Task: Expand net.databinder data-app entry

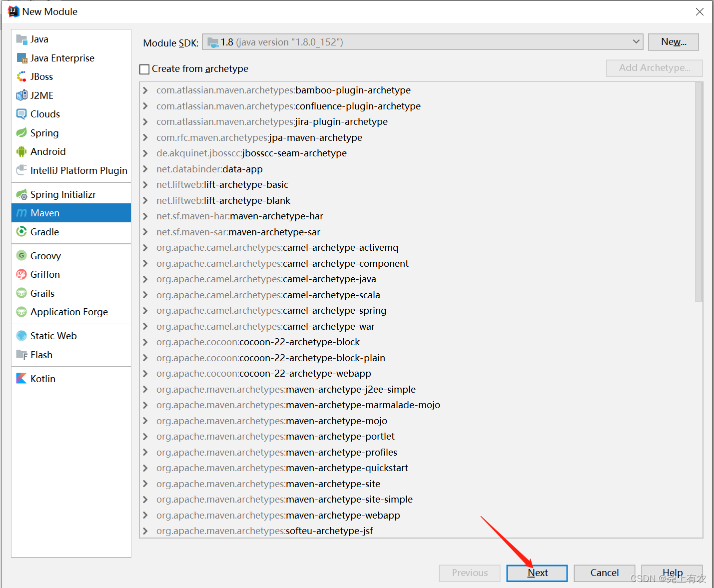Action: pos(145,169)
